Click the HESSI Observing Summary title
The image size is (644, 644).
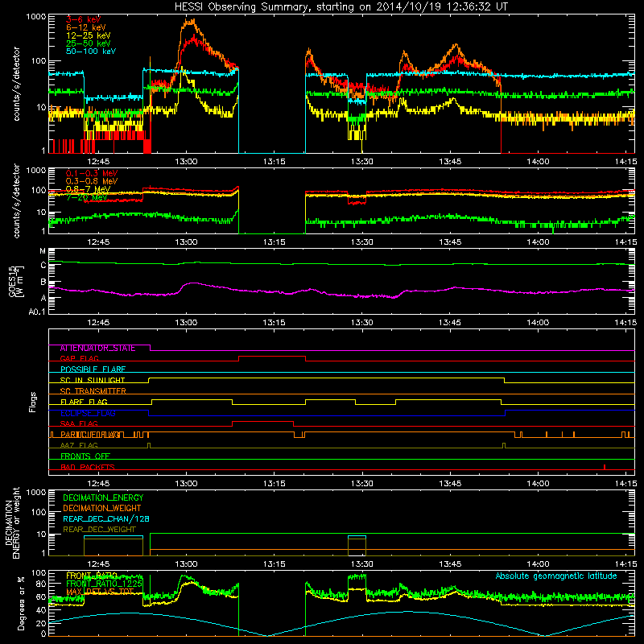tap(341, 7)
